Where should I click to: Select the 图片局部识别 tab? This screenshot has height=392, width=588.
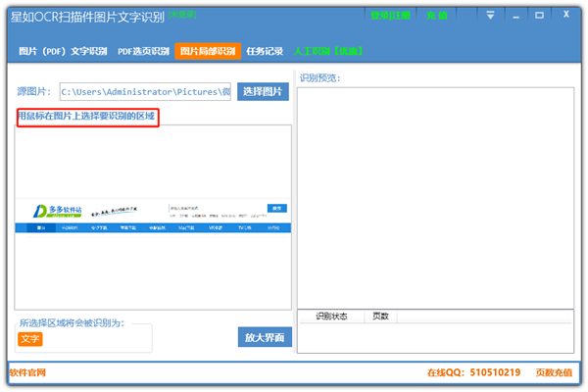[x=208, y=51]
